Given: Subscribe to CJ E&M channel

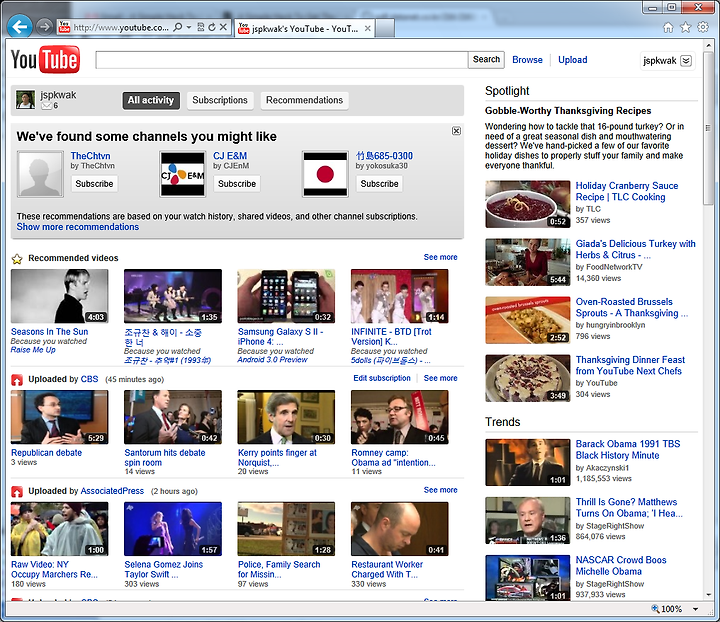Looking at the screenshot, I should click(237, 184).
